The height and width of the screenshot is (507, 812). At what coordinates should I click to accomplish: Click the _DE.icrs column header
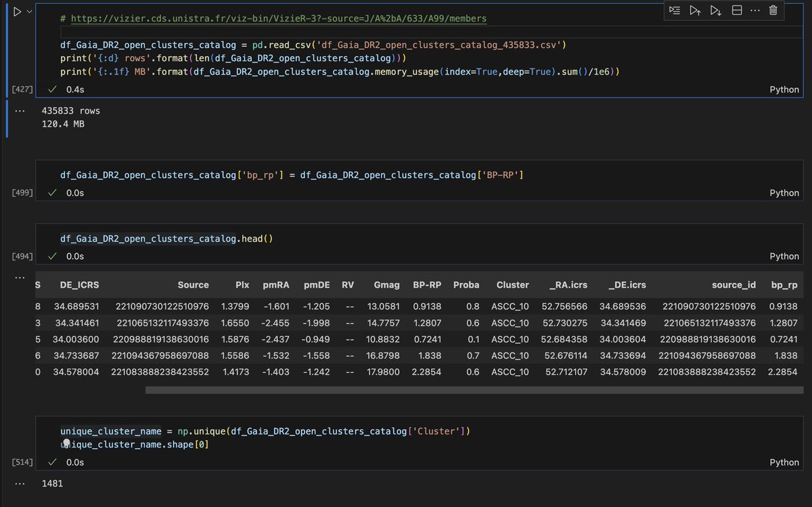click(x=627, y=285)
